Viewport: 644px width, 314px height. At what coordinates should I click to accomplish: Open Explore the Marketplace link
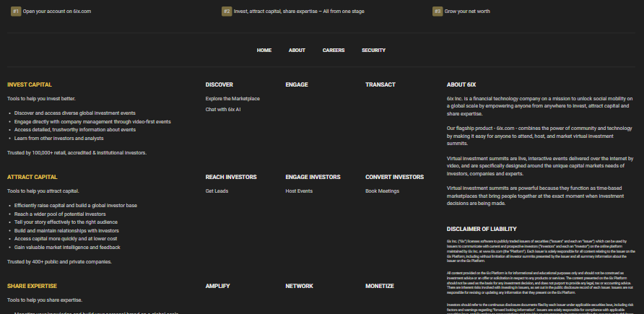pyautogui.click(x=232, y=98)
